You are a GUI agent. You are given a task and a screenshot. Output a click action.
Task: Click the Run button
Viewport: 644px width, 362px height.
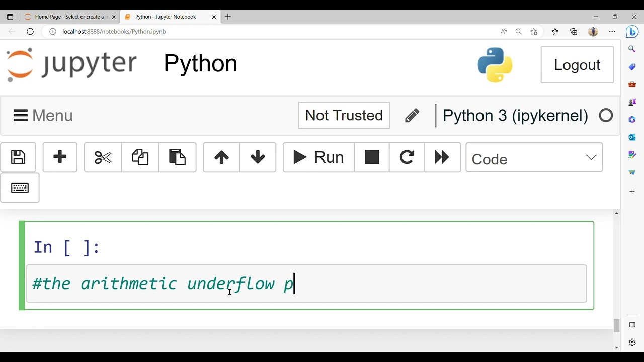tap(318, 157)
